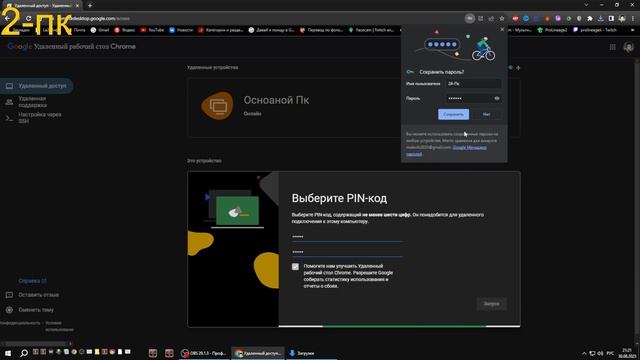The width and height of the screenshot is (640, 360).
Task: Show password with the eye icon
Action: (x=497, y=98)
